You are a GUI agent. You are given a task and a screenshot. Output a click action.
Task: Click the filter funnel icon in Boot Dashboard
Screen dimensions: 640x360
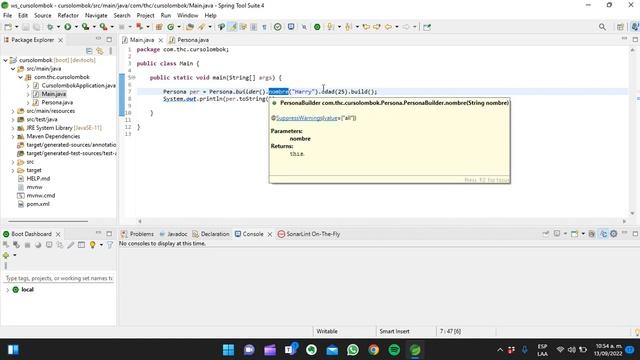(x=110, y=245)
